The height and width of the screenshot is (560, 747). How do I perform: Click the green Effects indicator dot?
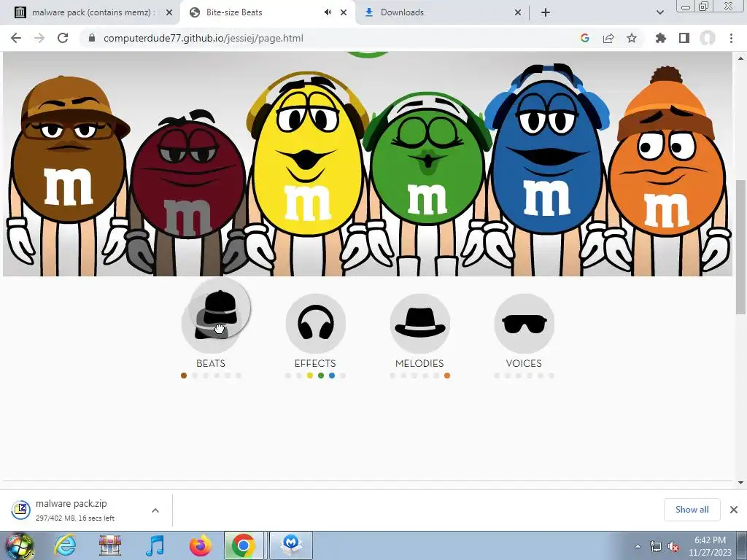coord(321,376)
